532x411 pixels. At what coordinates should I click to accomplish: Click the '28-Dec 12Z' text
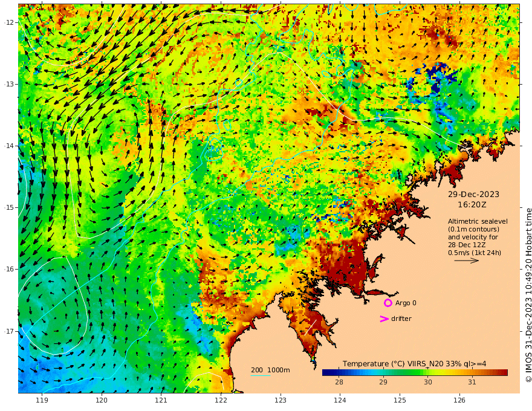(x=466, y=245)
